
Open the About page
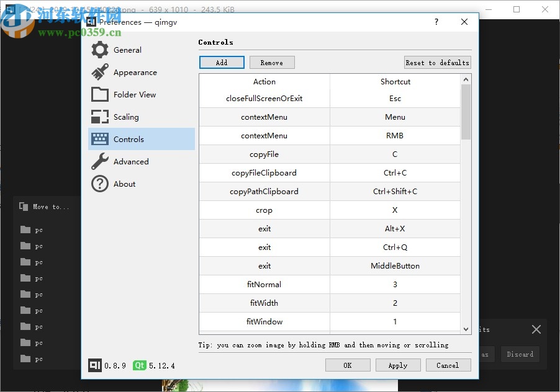(142, 184)
